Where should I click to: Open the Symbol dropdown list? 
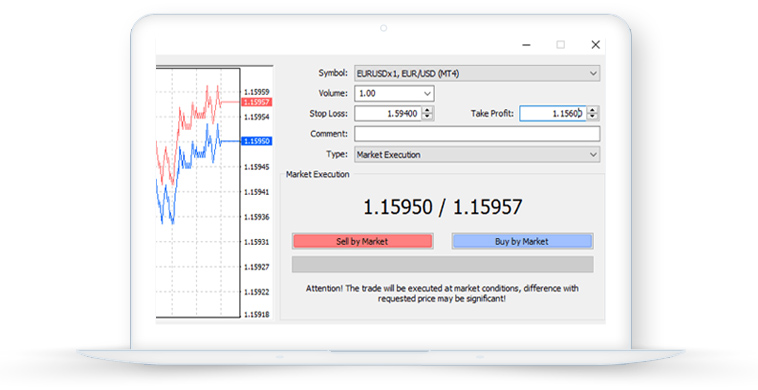click(593, 73)
